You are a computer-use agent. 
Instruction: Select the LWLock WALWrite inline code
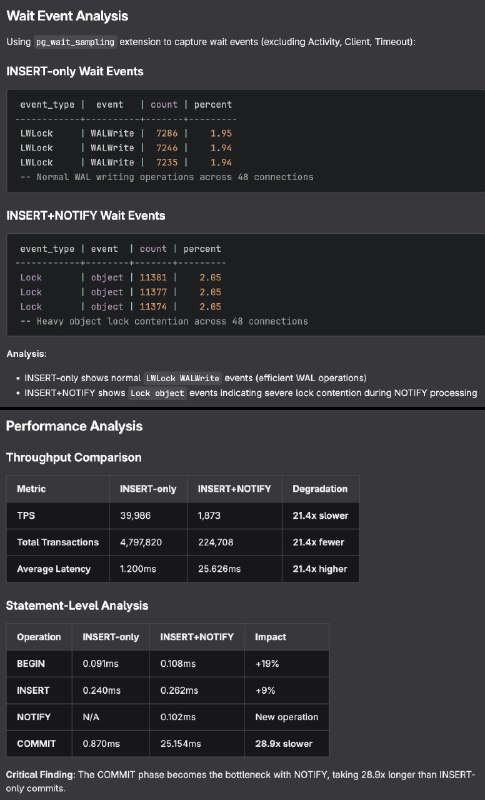click(183, 378)
